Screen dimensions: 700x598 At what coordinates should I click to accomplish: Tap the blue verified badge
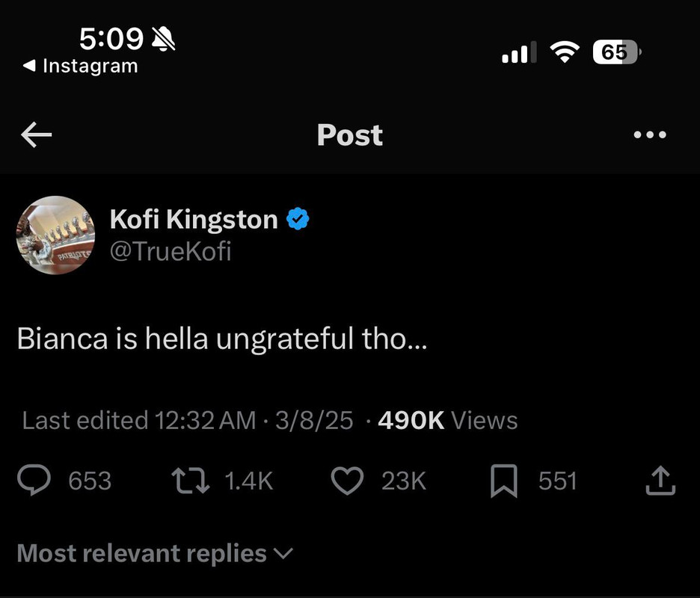[x=299, y=220]
